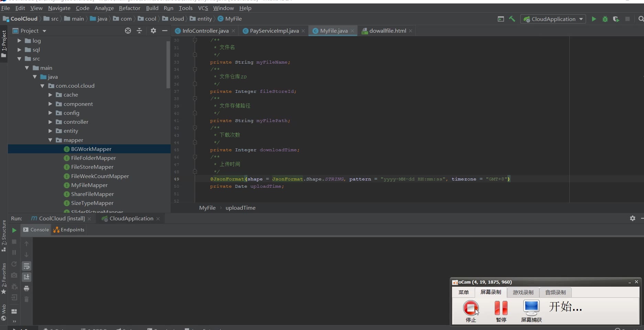Click the Build project hammer icon
The height and width of the screenshot is (330, 644).
click(x=512, y=19)
